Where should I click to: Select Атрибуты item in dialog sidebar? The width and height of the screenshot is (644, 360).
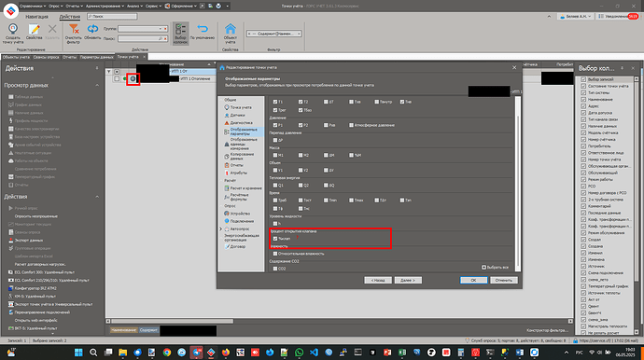[x=238, y=173]
